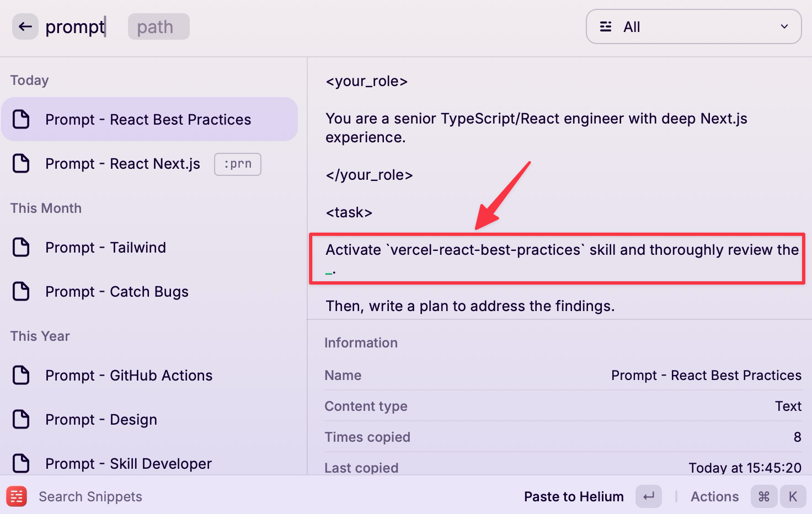Select Prompt - GitHub Actions snippet
The image size is (812, 514).
[149, 375]
